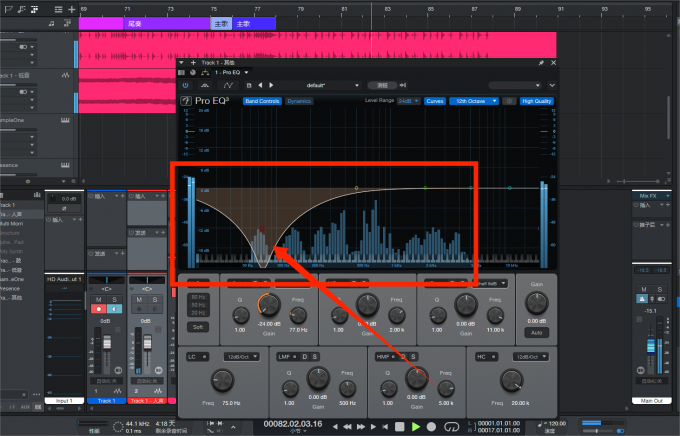Solo mixer channel Track 1
Image resolution: width=680 pixels, height=436 pixels.
coord(114,300)
